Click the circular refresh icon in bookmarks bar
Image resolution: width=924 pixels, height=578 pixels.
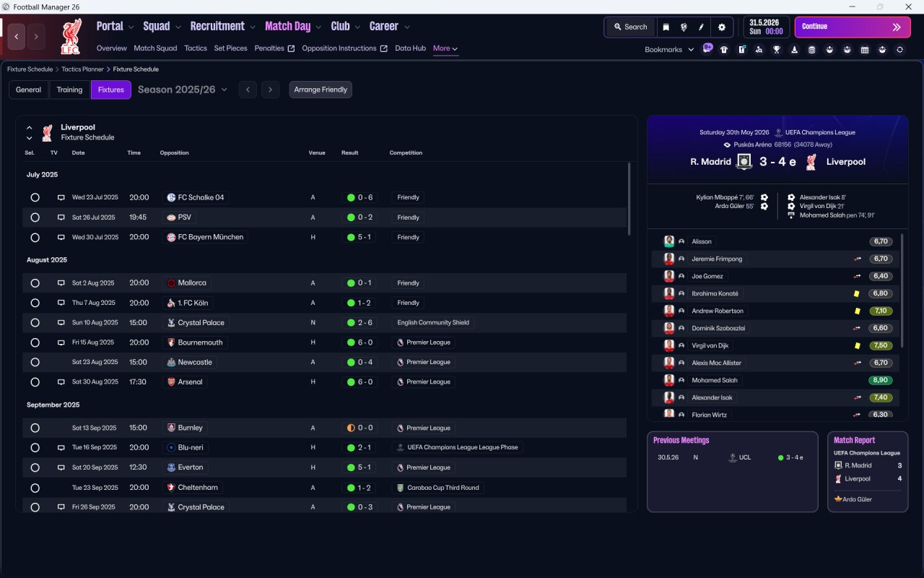click(899, 50)
